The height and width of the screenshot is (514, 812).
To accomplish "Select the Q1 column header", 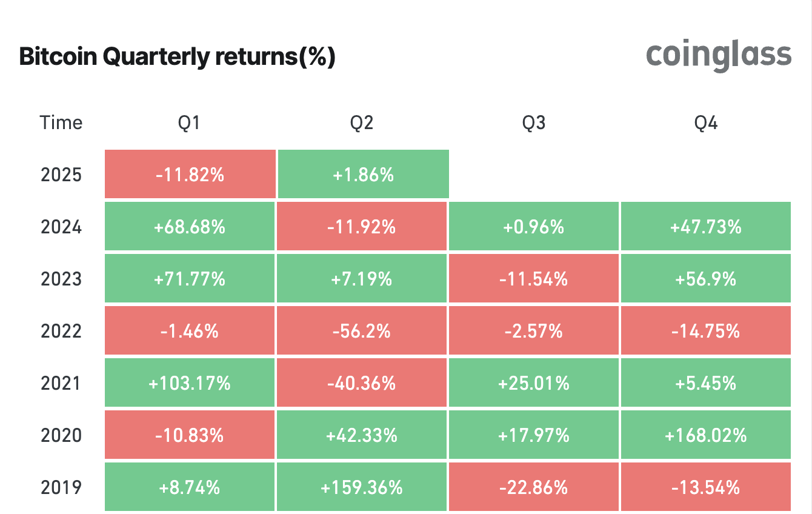I will click(x=189, y=123).
